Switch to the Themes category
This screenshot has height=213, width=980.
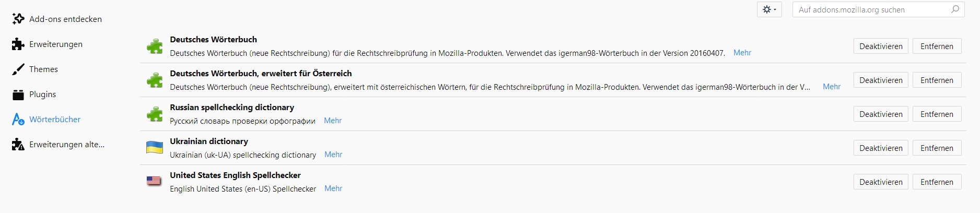tap(43, 69)
